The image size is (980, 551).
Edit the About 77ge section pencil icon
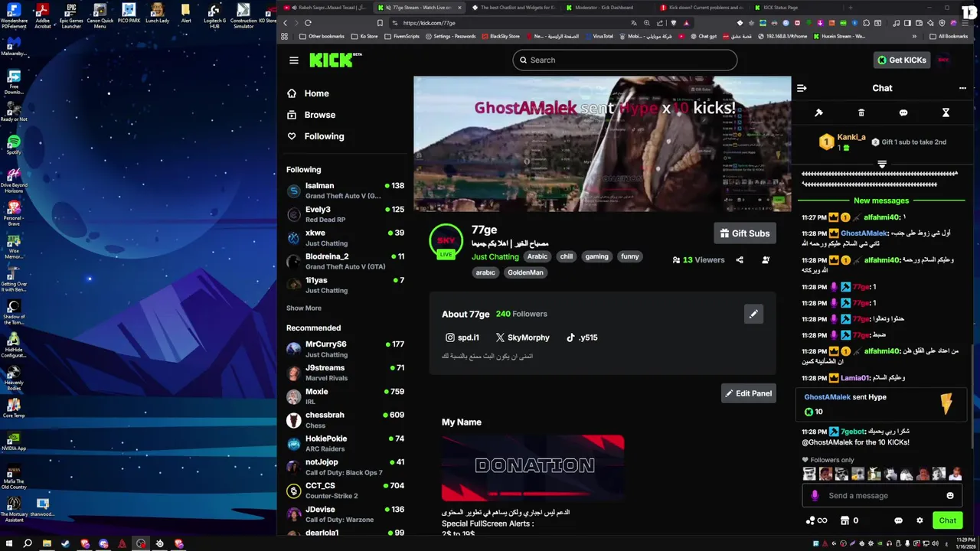[x=753, y=314]
